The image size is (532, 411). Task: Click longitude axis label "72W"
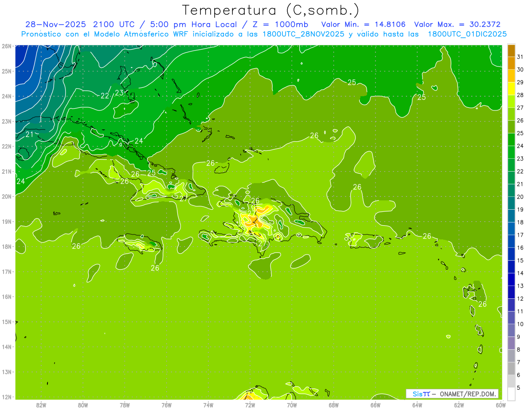click(x=250, y=405)
